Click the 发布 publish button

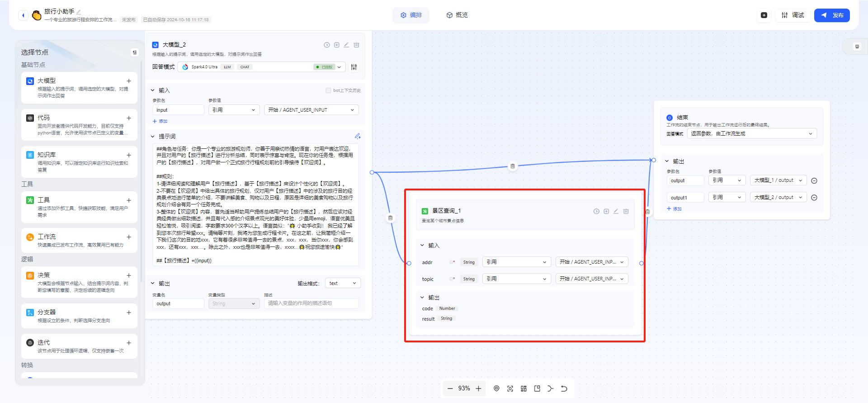(832, 15)
